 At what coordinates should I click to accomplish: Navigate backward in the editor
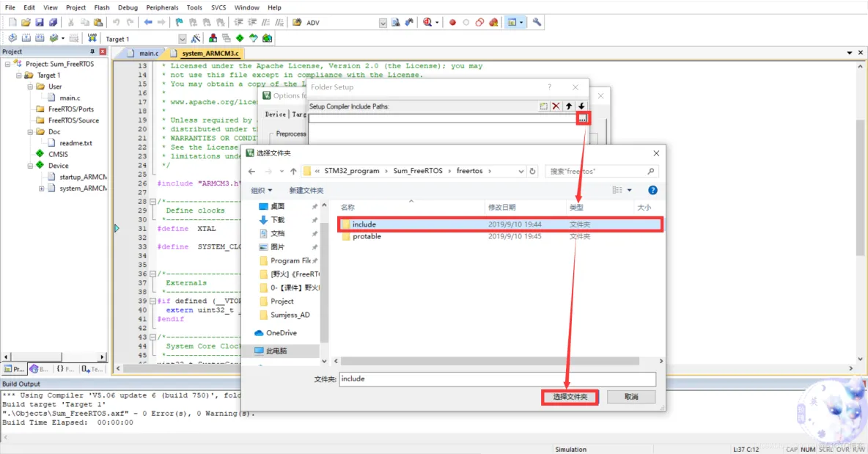(x=148, y=23)
